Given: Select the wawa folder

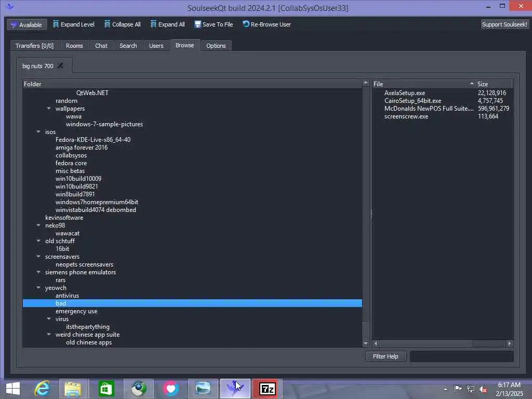Looking at the screenshot, I should pyautogui.click(x=74, y=116).
